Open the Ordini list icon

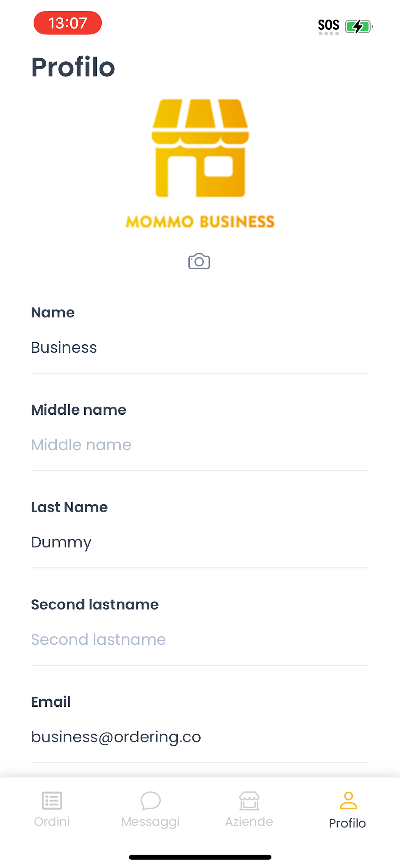point(52,800)
